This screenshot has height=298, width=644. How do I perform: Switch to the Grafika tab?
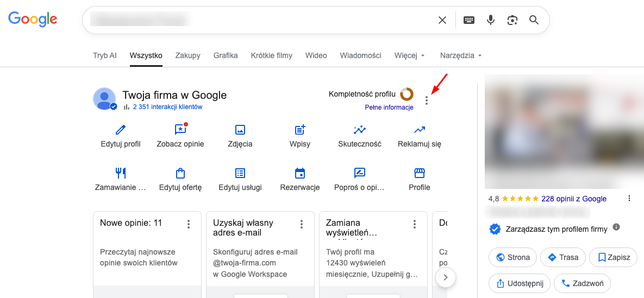point(226,55)
